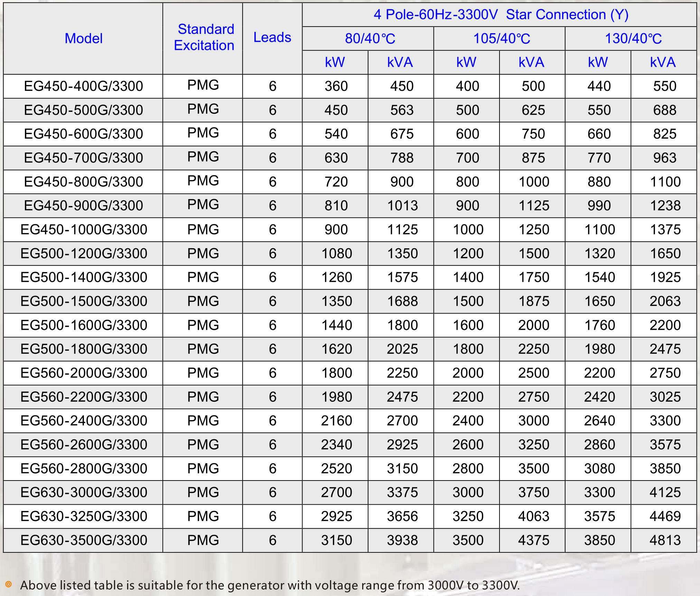Select model EG560-2600G/3300

84,444
